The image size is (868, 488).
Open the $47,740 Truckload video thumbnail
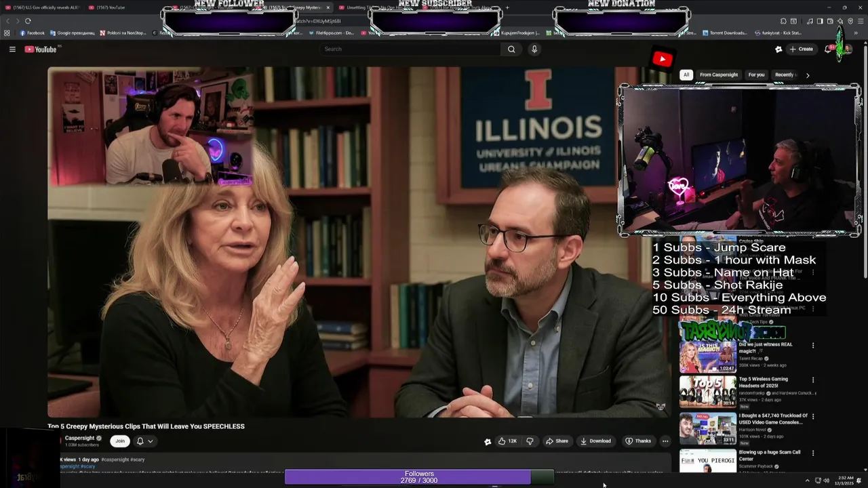708,428
